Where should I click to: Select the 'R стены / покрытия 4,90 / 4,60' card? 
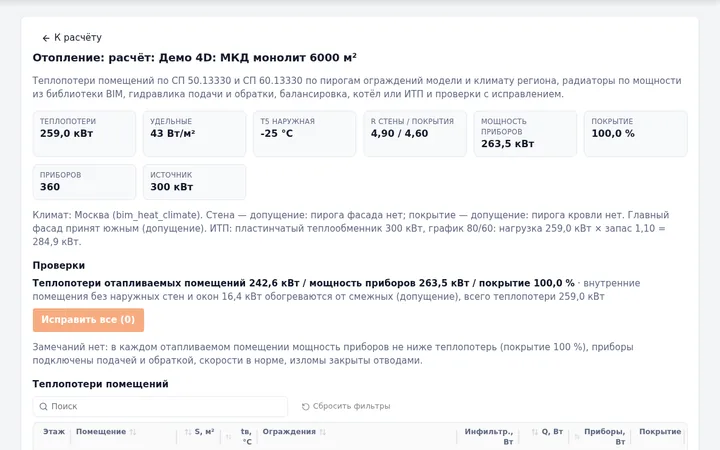click(415, 134)
